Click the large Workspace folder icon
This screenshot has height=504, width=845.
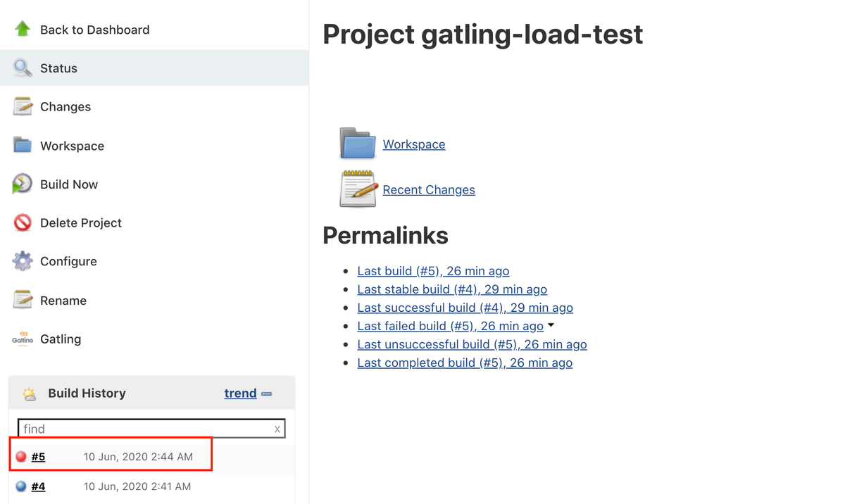[358, 144]
